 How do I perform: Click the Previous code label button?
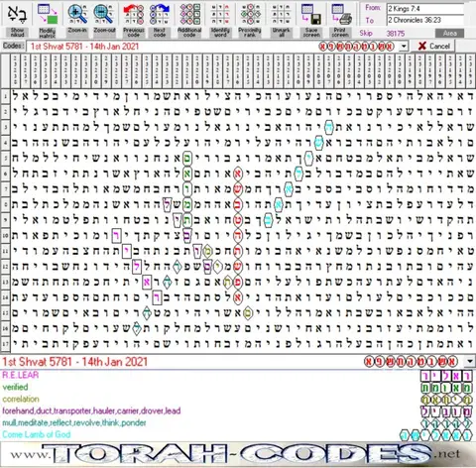click(134, 33)
